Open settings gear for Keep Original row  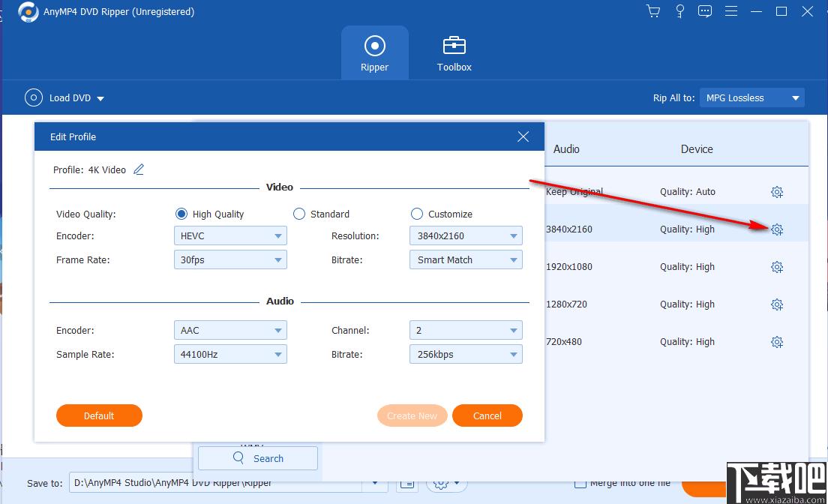click(777, 192)
